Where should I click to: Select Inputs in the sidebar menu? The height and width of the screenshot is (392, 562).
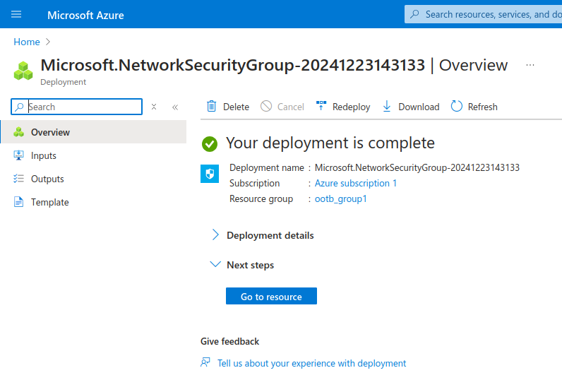pos(44,155)
